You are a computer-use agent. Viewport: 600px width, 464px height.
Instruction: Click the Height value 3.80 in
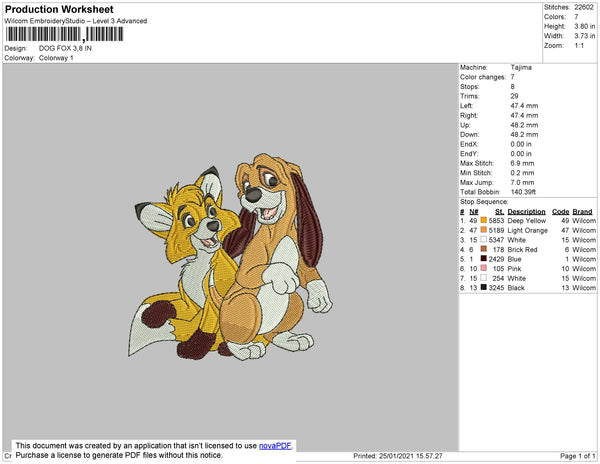(584, 26)
